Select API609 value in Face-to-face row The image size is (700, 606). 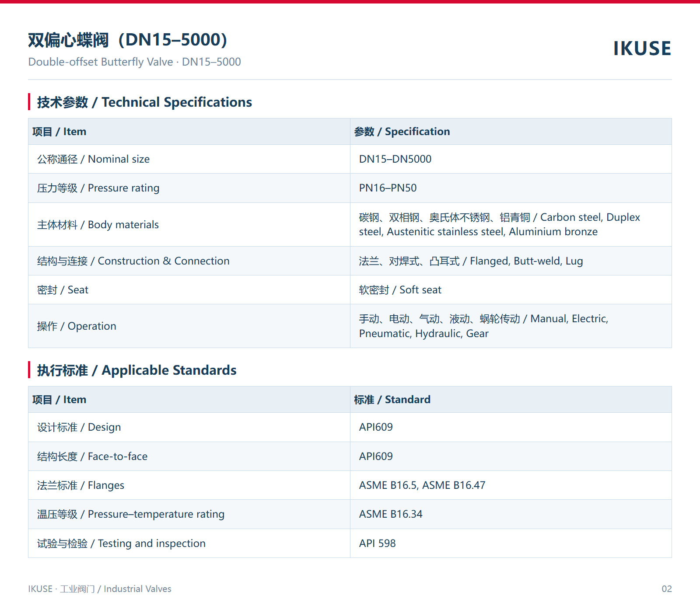376,456
